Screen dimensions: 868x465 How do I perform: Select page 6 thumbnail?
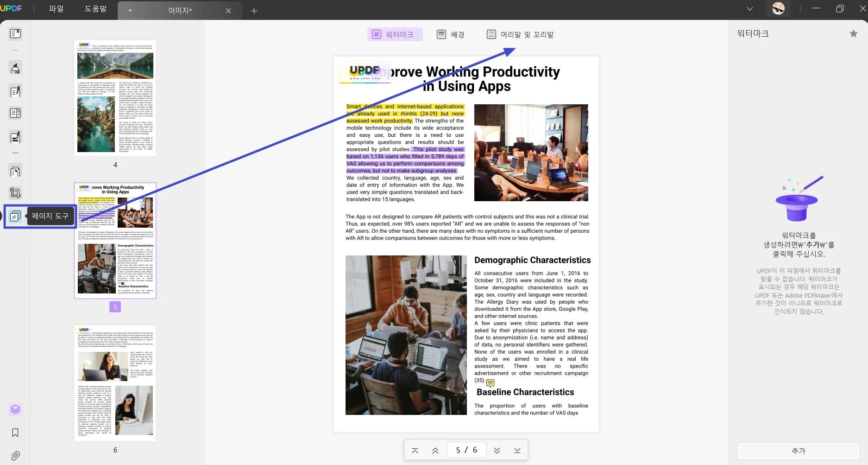[115, 383]
